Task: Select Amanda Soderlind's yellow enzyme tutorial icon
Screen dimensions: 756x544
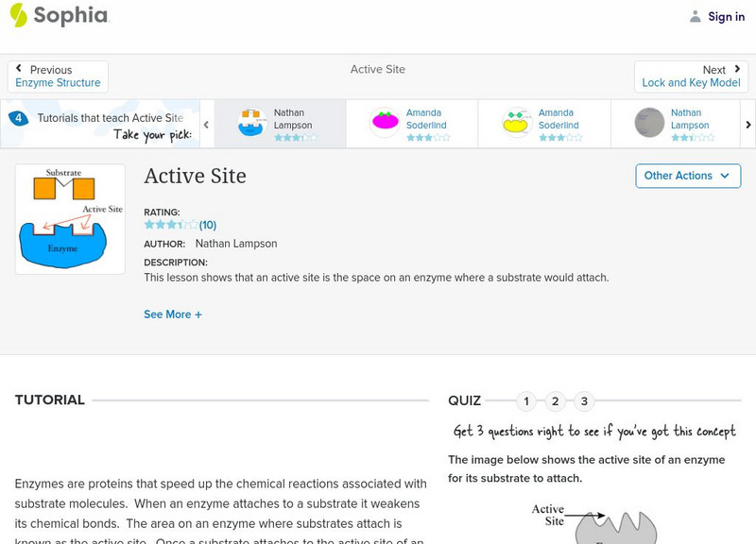Action: coord(517,124)
